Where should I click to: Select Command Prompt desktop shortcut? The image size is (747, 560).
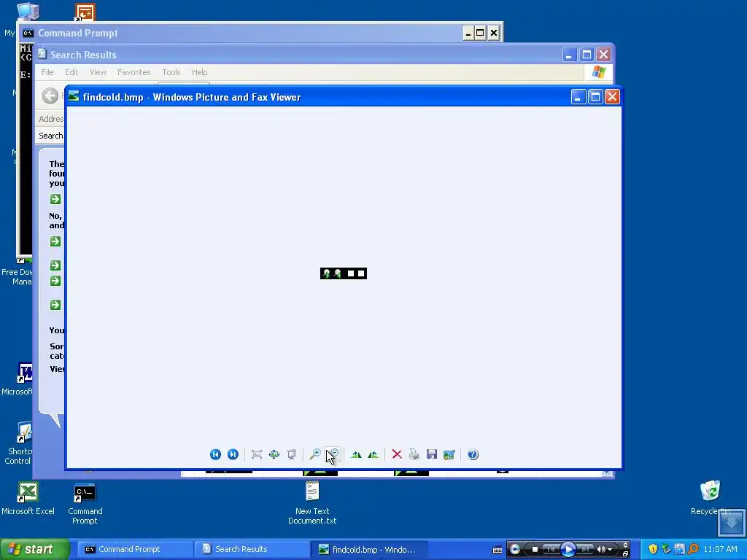click(85, 504)
